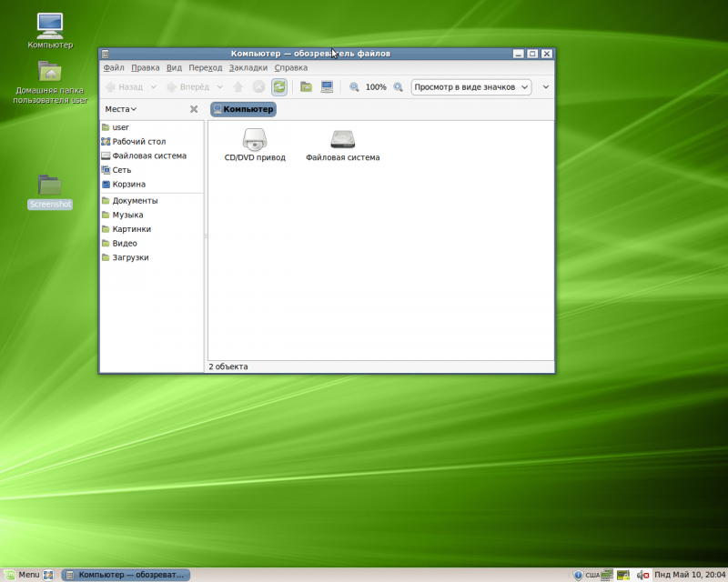Open the Правка menu
The height and width of the screenshot is (582, 728).
pyautogui.click(x=146, y=68)
